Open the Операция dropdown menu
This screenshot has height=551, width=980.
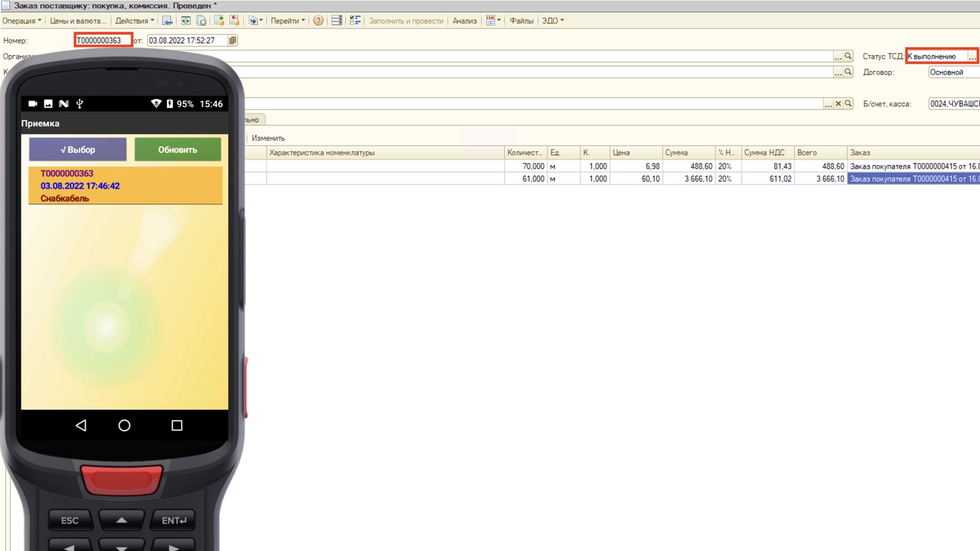[22, 21]
